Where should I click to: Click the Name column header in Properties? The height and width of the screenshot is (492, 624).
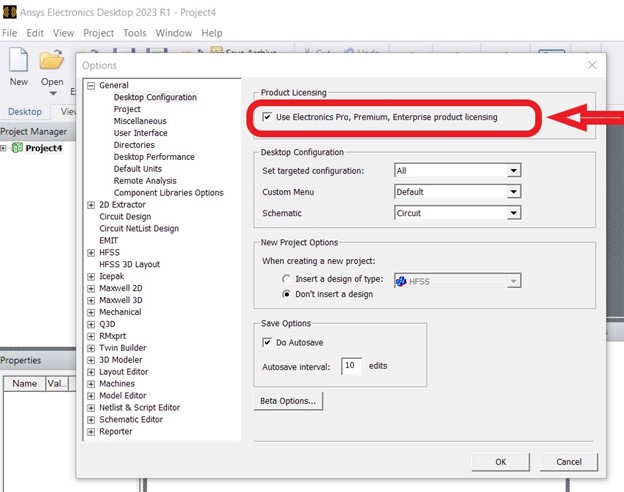pos(25,384)
